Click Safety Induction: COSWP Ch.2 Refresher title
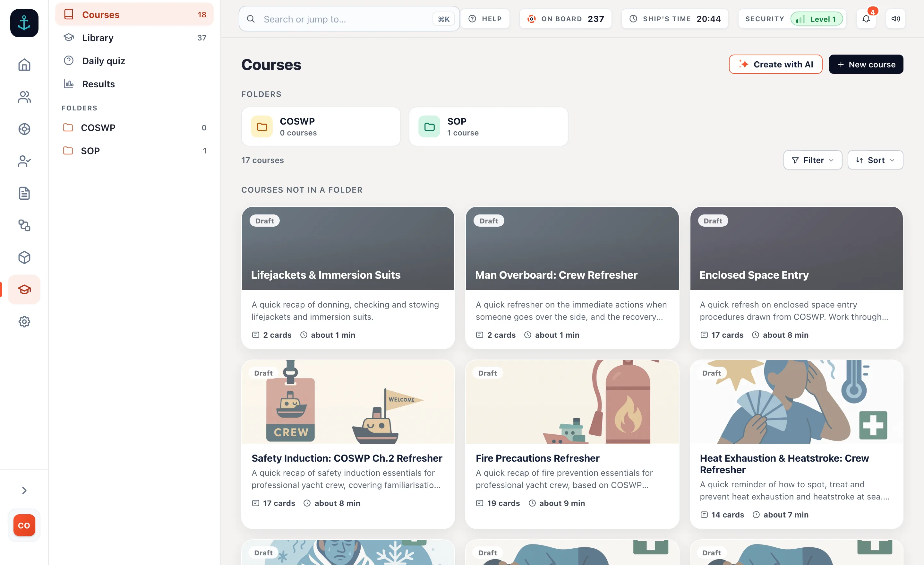The image size is (924, 565). pyautogui.click(x=347, y=458)
